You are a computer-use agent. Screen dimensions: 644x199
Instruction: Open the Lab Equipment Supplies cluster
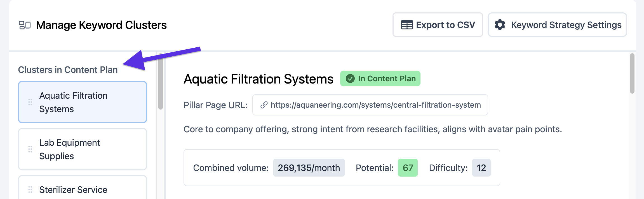pyautogui.click(x=83, y=149)
